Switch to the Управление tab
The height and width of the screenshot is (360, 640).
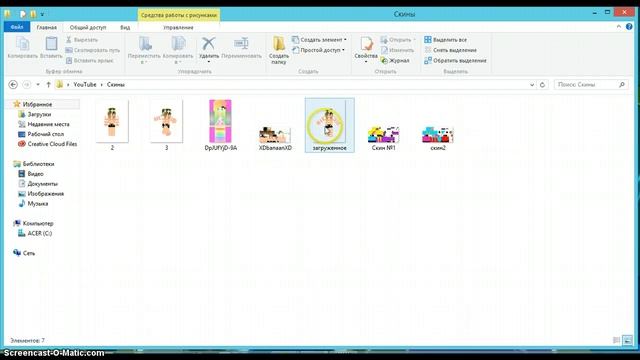coord(178,27)
